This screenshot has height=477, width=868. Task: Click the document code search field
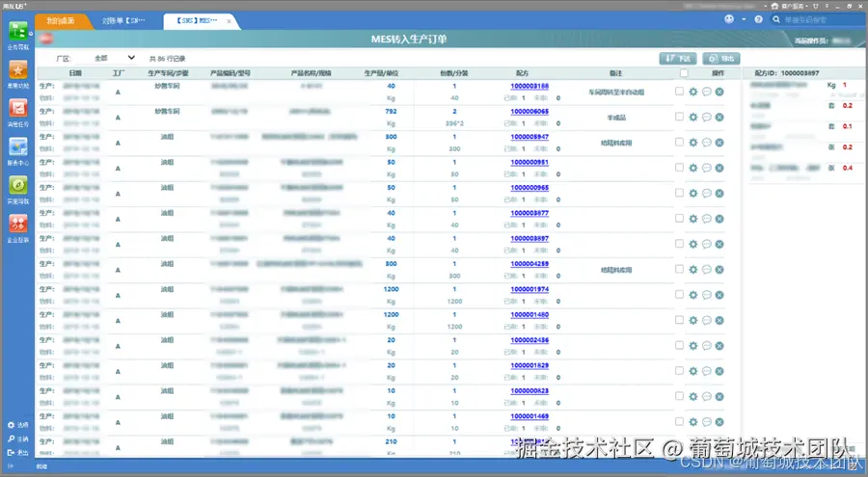[x=824, y=19]
